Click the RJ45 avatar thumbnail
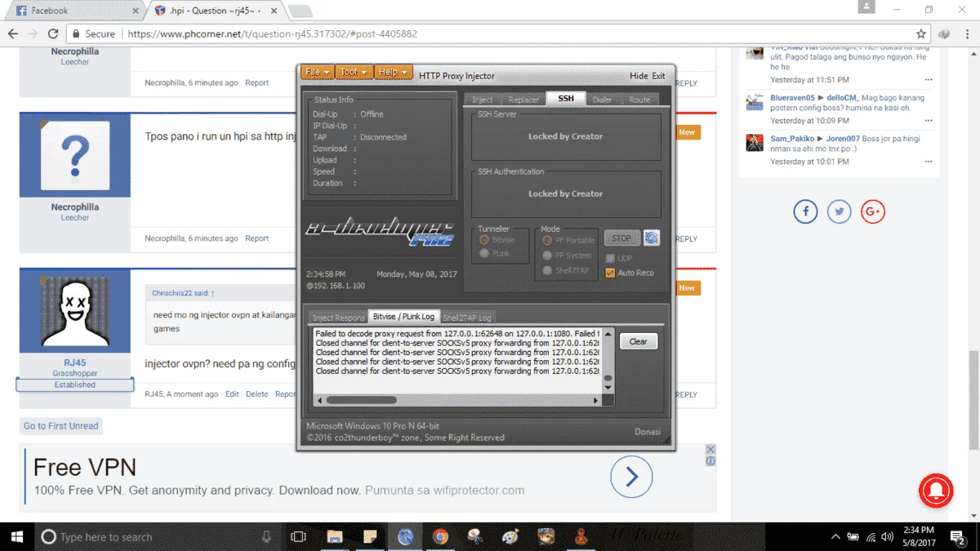Image resolution: width=980 pixels, height=551 pixels. 75,311
